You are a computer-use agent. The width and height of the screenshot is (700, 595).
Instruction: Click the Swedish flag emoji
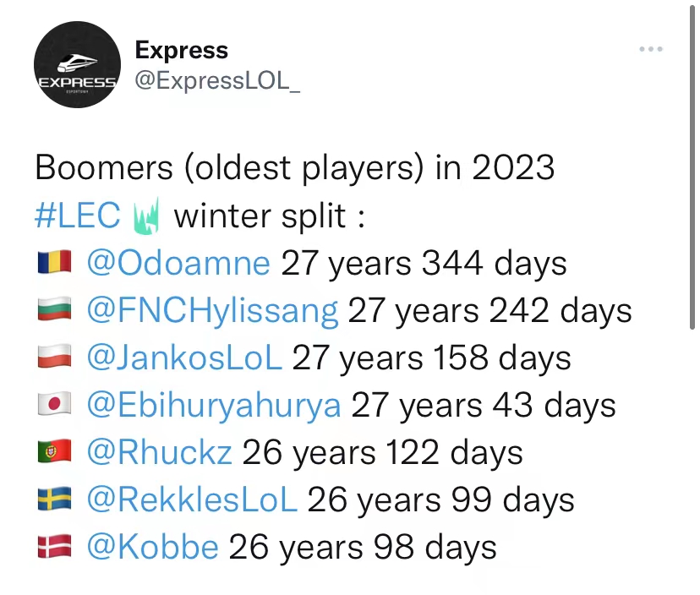(54, 498)
